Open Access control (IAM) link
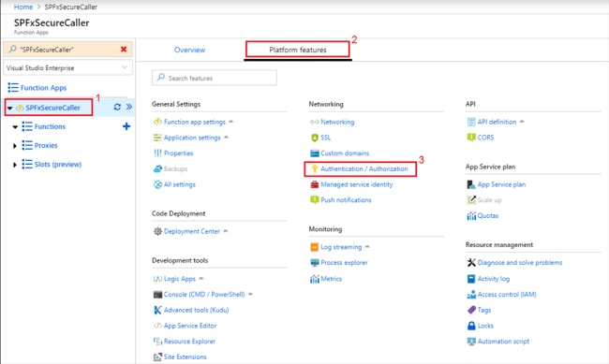The width and height of the screenshot is (609, 364). pyautogui.click(x=507, y=295)
